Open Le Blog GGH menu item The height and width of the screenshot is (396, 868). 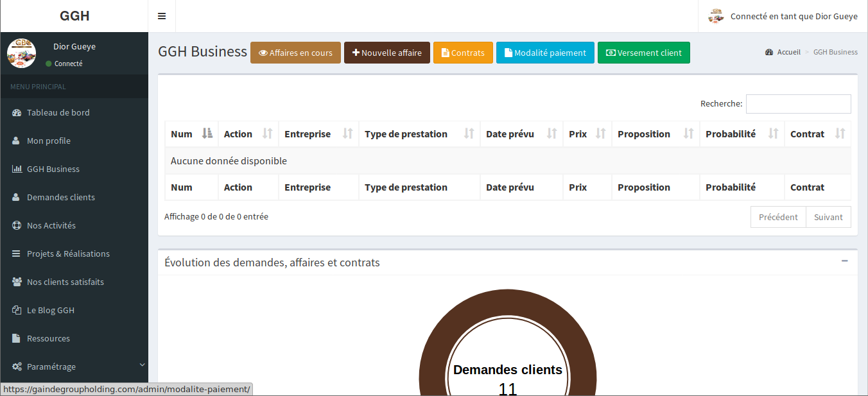pos(74,310)
